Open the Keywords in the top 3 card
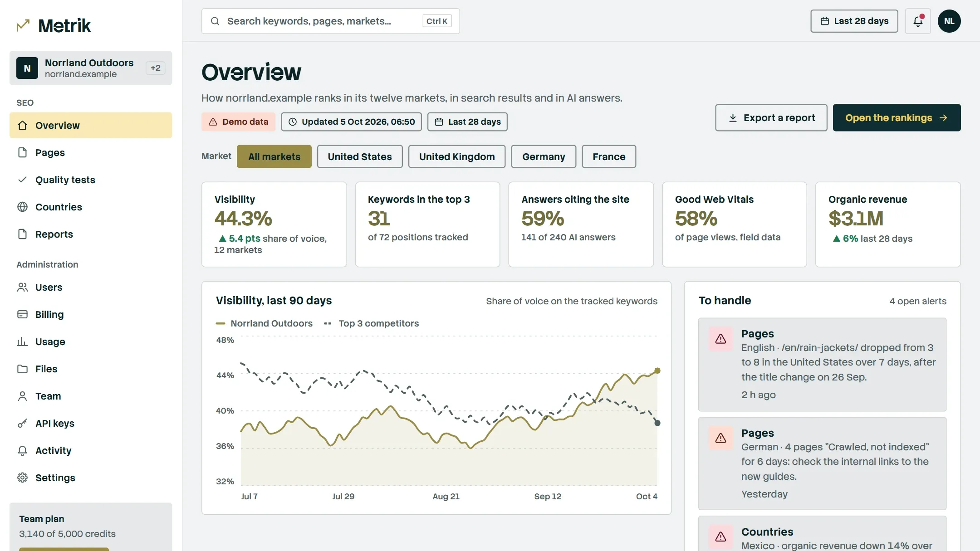980x551 pixels. (427, 224)
